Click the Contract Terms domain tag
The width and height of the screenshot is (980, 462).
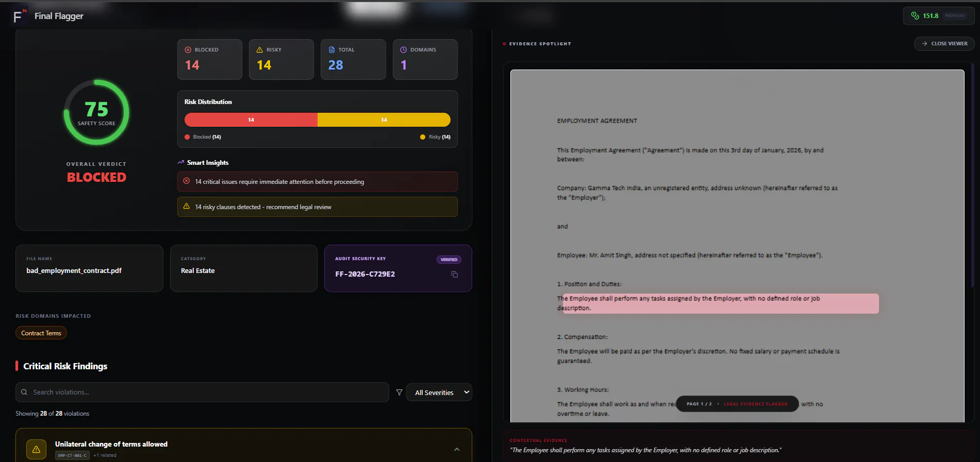[41, 333]
